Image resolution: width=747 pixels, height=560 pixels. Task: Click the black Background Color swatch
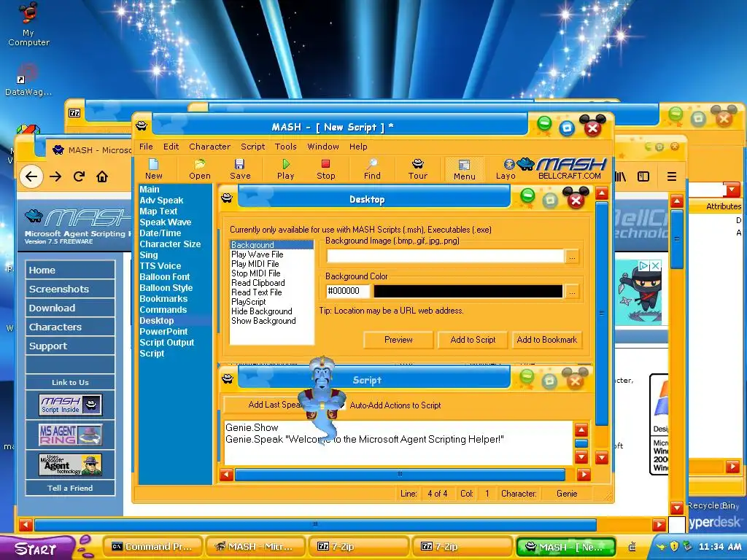[468, 291]
